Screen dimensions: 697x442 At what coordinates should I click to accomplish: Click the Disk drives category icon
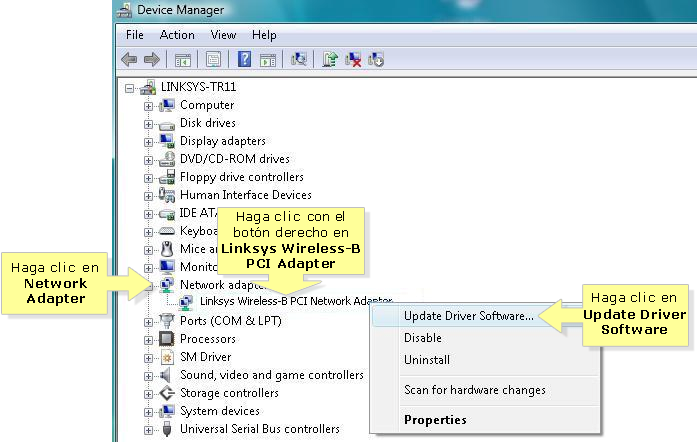pyautogui.click(x=167, y=125)
